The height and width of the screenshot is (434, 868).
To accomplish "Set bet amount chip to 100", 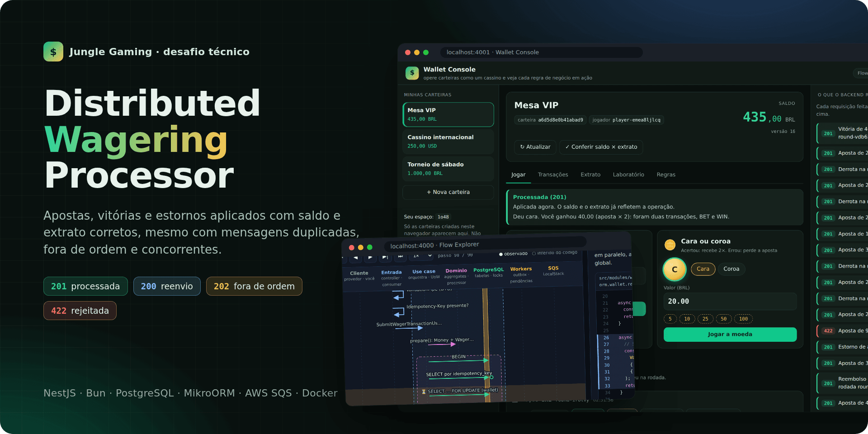I will [744, 319].
